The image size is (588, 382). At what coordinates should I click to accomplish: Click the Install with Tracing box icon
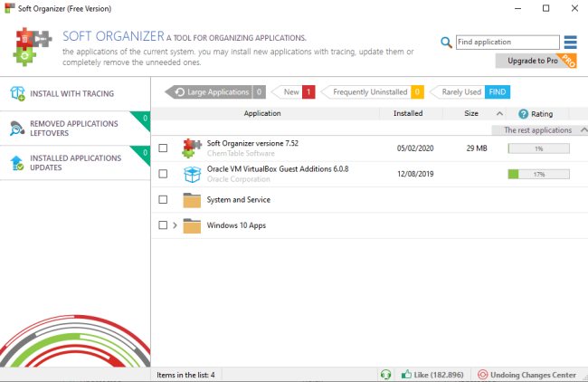[x=17, y=93]
